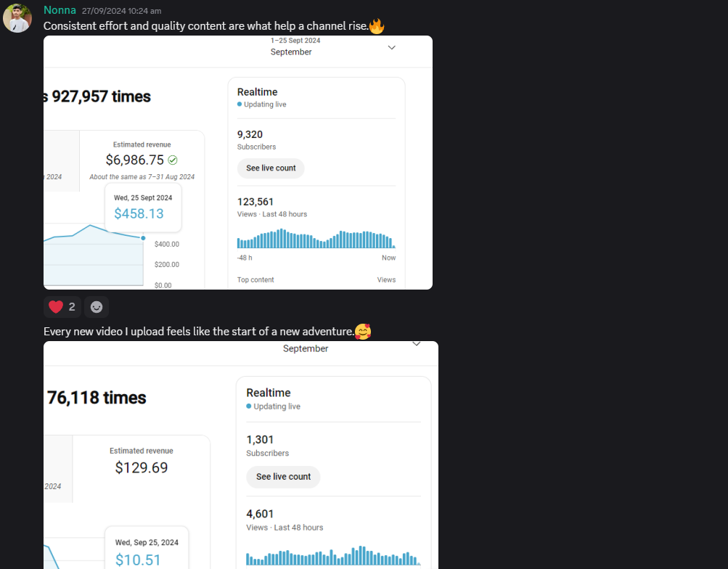Click the add reaction smiley icon
This screenshot has width=728, height=569.
pos(97,307)
